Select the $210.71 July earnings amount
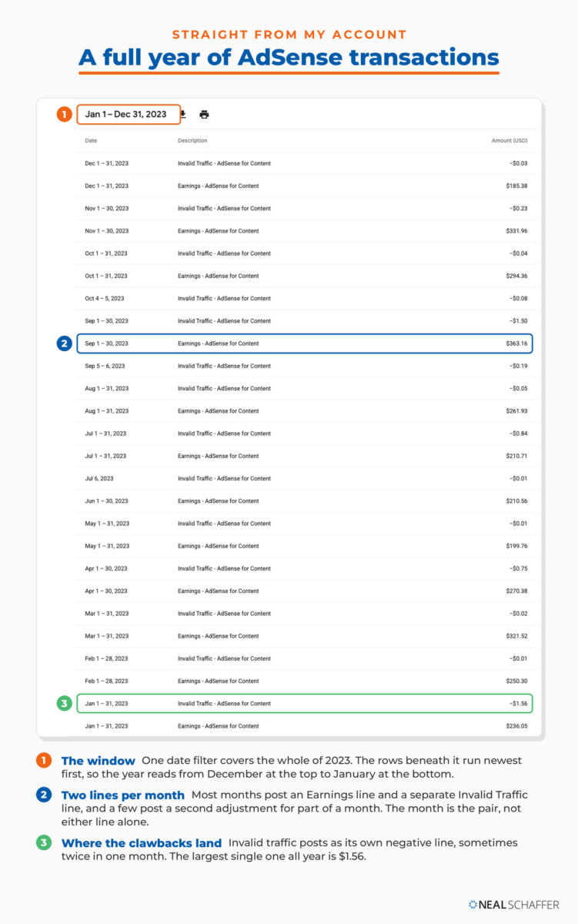This screenshot has width=578, height=924. pos(516,456)
